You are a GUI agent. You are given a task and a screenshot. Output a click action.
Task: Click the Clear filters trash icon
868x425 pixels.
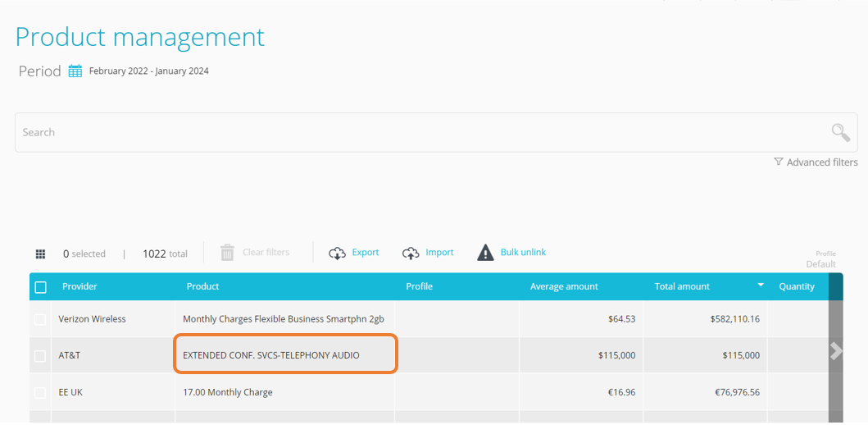(228, 253)
